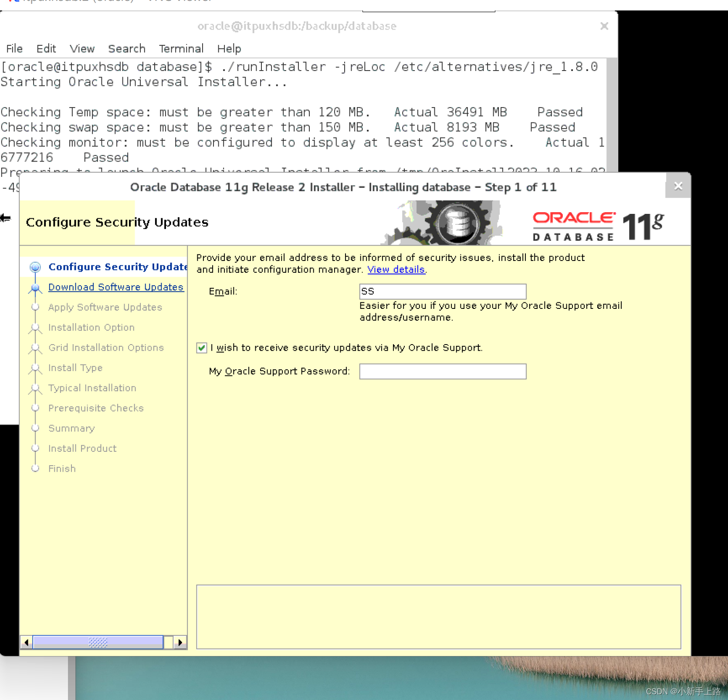Image resolution: width=728 pixels, height=700 pixels.
Task: Click the installer dialog title bar
Action: point(343,187)
